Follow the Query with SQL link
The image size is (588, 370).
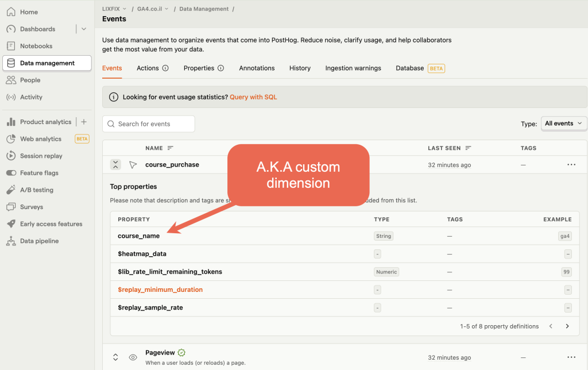[x=253, y=97]
